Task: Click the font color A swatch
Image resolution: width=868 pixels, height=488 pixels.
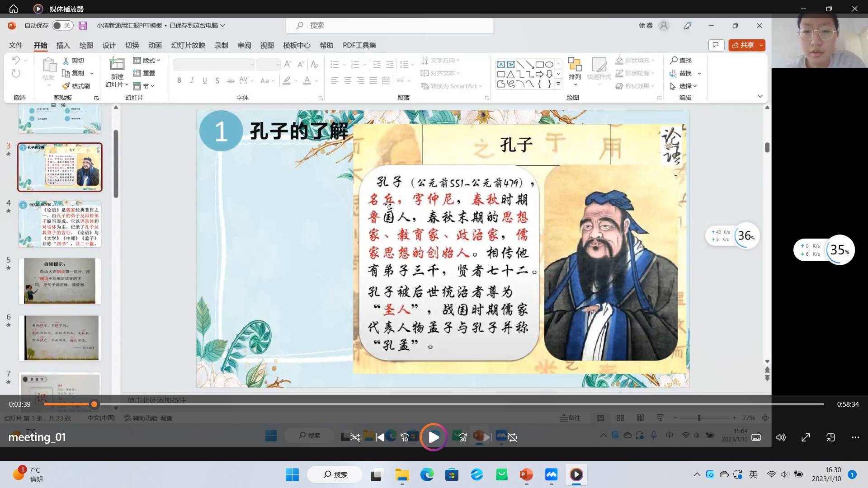Action: click(307, 80)
